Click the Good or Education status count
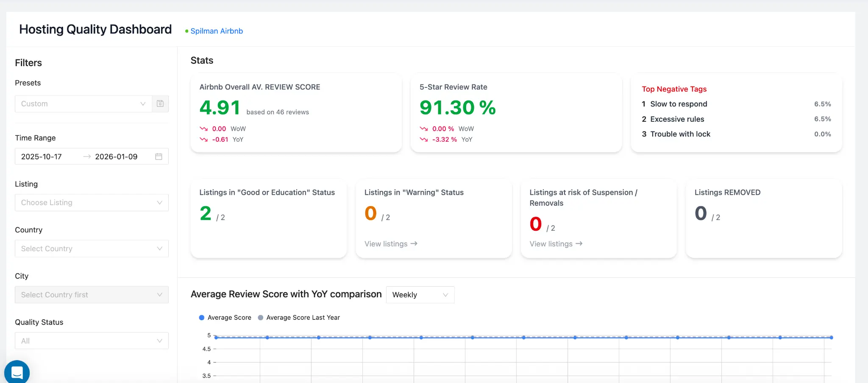 206,213
